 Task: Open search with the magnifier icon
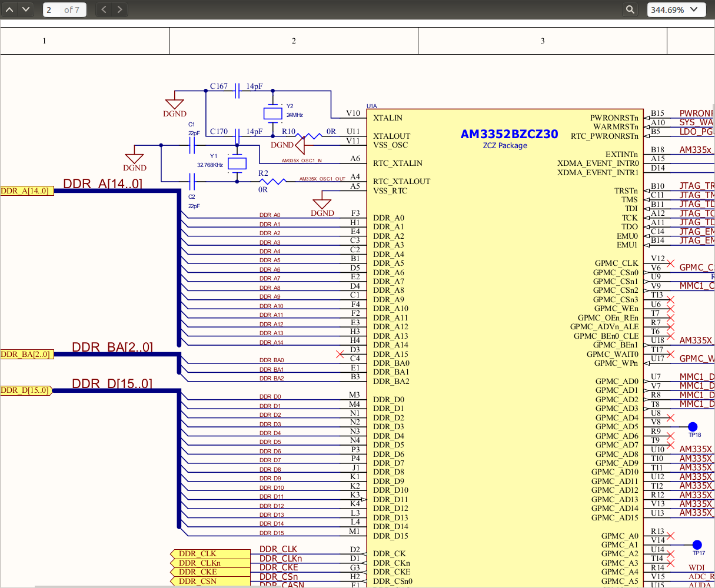point(630,9)
